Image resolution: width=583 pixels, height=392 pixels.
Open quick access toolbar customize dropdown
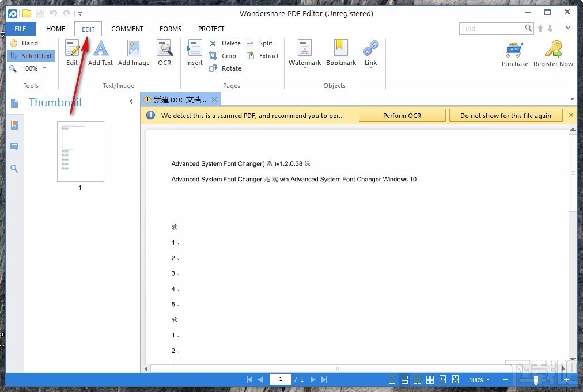click(x=80, y=14)
